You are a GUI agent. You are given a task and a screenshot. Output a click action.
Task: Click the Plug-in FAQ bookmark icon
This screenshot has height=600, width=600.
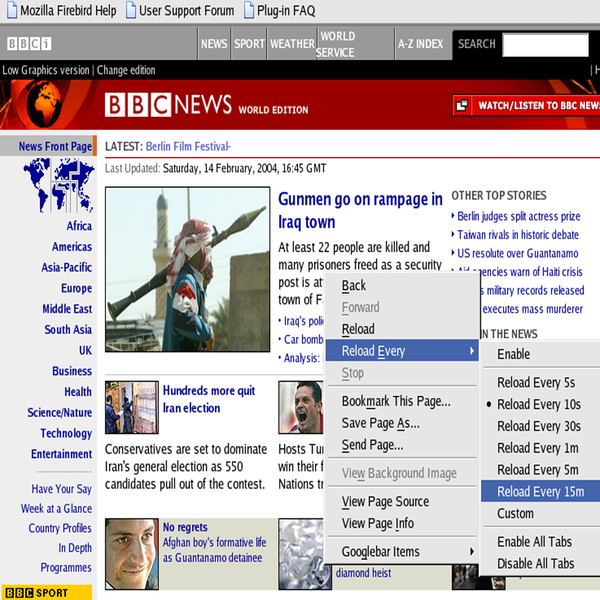249,10
